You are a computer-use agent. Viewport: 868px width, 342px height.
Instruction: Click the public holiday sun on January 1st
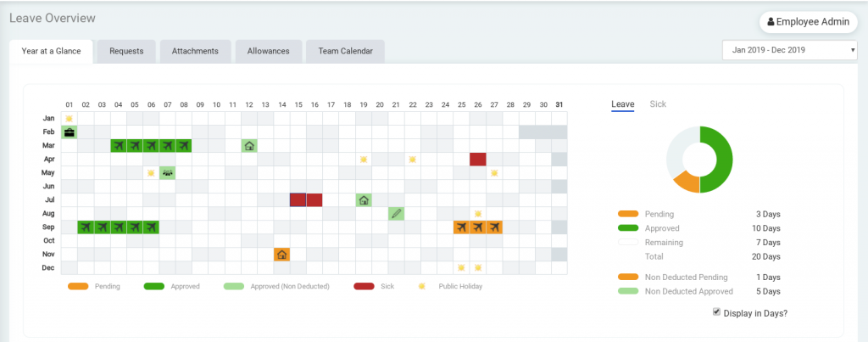(69, 119)
